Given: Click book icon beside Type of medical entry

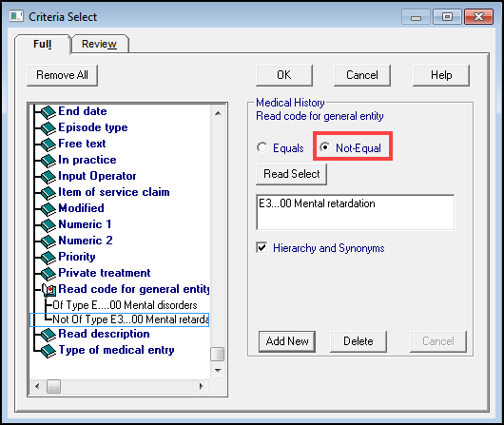Looking at the screenshot, I should pos(48,351).
